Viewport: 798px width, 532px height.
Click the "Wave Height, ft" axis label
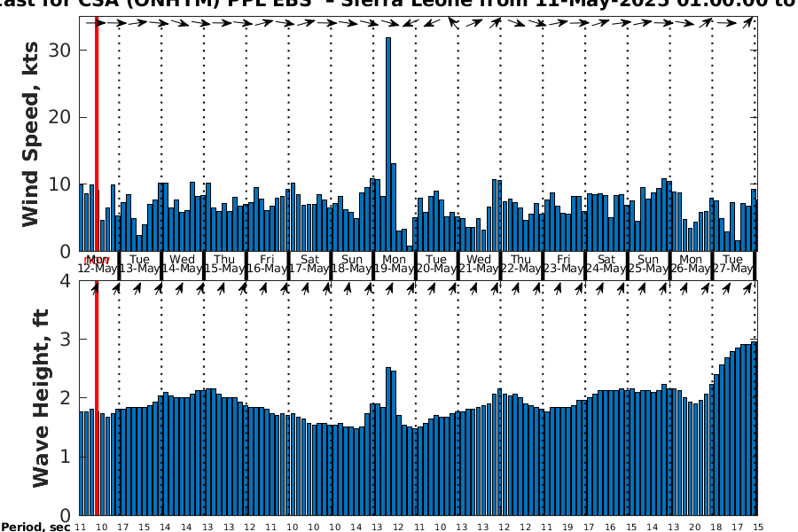point(41,398)
